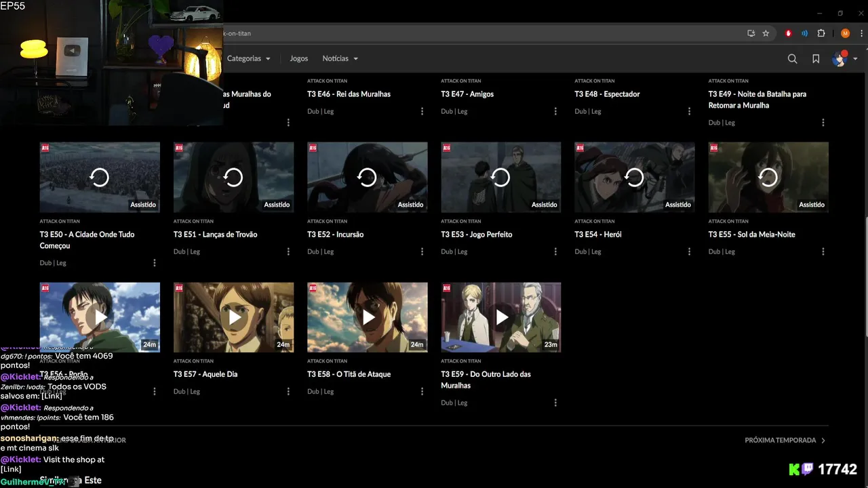The width and height of the screenshot is (868, 488).
Task: Open title T3 E55 - Sol da Meia-Noite
Action: point(752,235)
